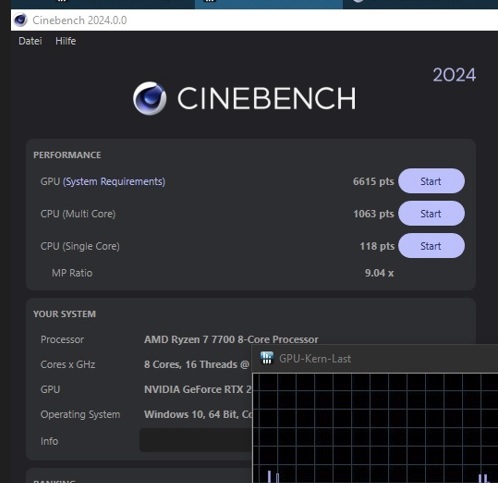The width and height of the screenshot is (498, 483).
Task: Click the Operating System label
Action: pos(80,415)
